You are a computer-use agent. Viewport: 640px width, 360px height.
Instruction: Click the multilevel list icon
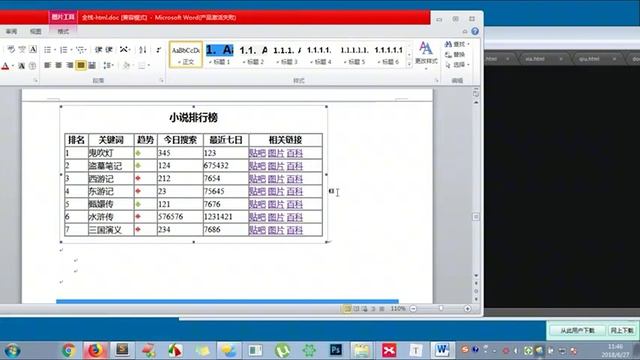coord(80,50)
